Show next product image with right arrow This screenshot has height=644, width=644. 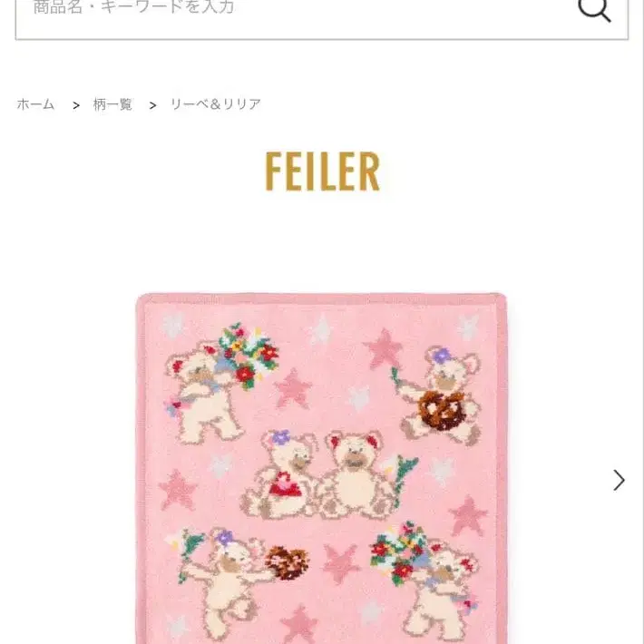619,480
